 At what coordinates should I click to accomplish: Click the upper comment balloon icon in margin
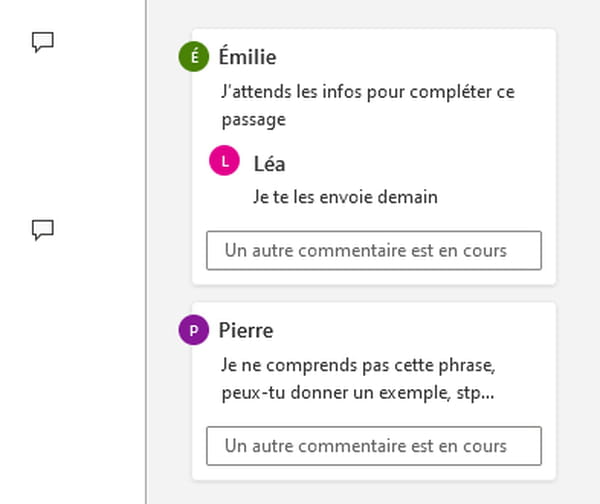[42, 42]
